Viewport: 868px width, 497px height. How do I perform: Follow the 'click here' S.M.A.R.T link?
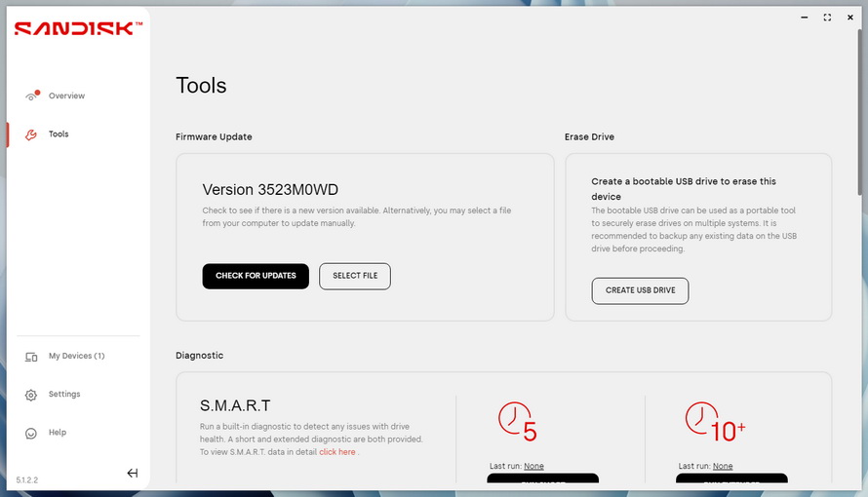point(336,452)
